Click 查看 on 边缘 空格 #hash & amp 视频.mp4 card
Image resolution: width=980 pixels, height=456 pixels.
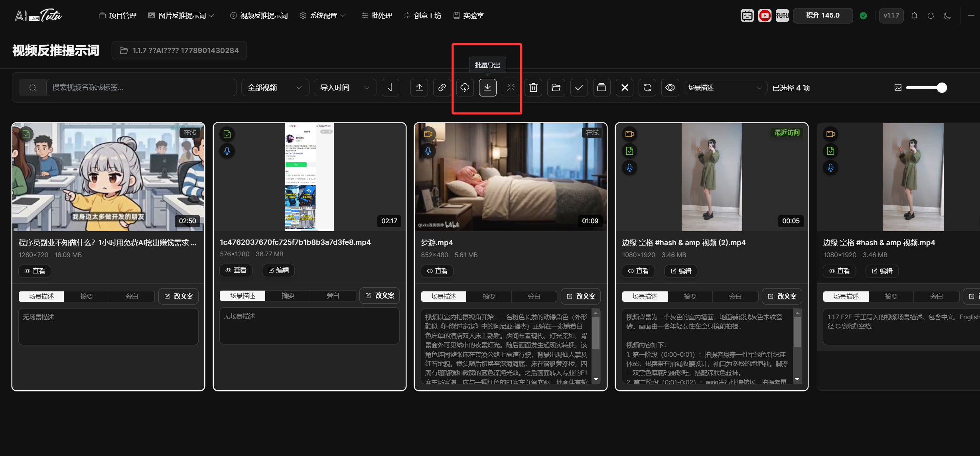tap(839, 271)
